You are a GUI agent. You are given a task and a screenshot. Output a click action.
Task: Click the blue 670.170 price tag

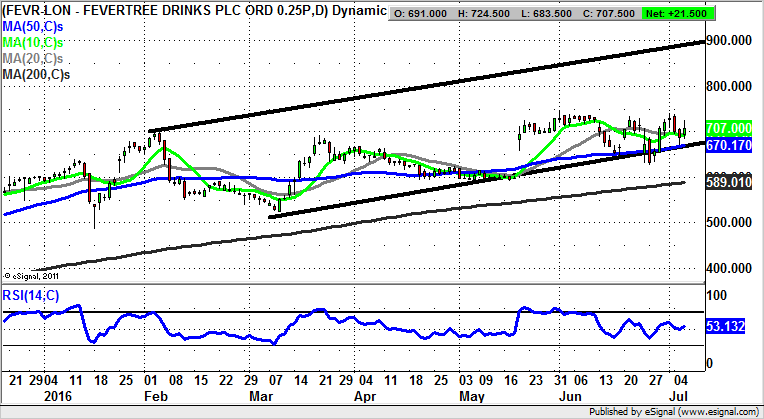pyautogui.click(x=728, y=146)
